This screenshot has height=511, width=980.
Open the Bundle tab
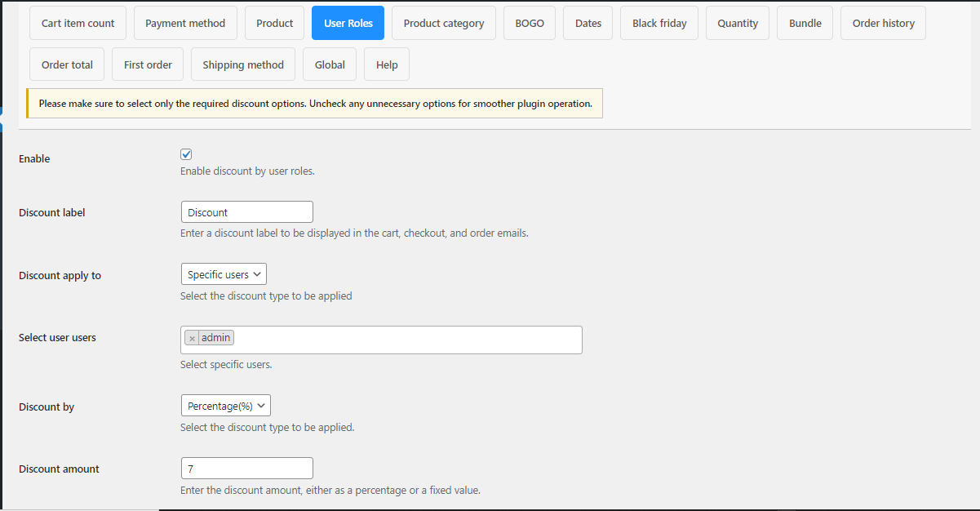[805, 23]
